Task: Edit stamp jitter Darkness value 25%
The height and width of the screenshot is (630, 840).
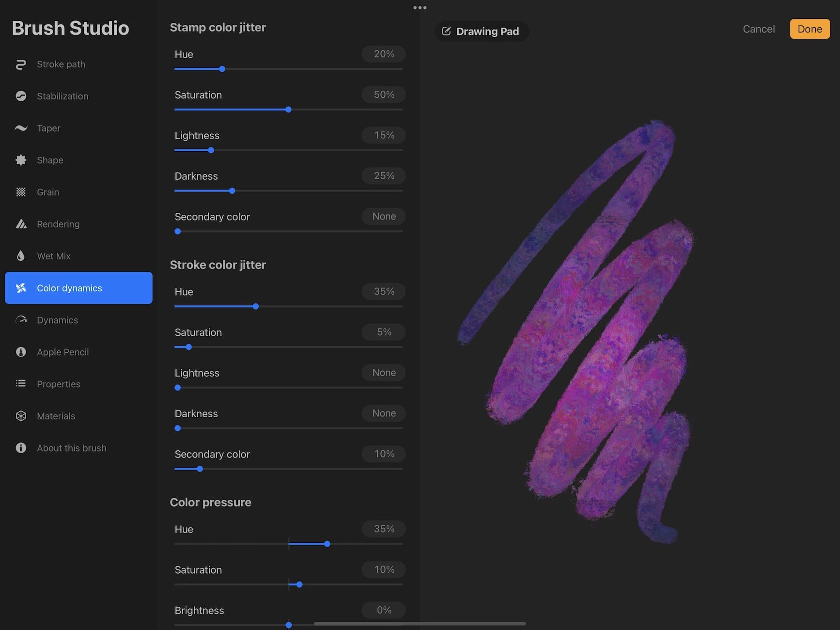Action: click(x=384, y=176)
